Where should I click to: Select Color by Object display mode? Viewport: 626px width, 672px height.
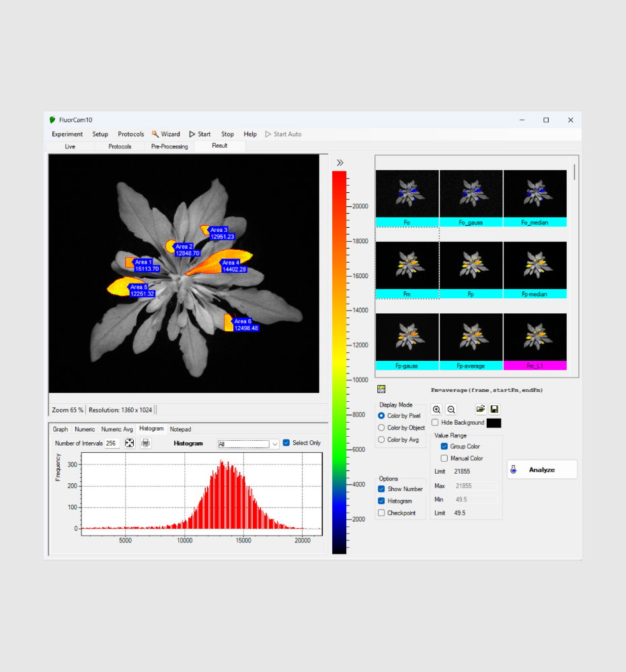click(x=381, y=427)
